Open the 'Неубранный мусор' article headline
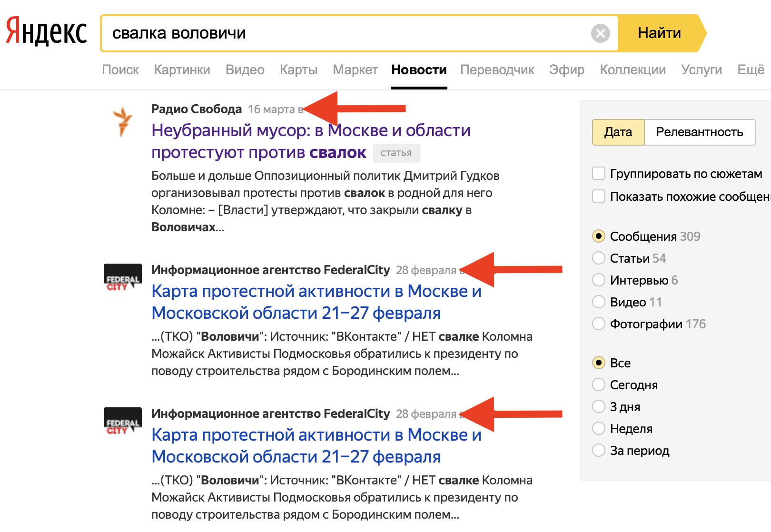This screenshot has width=771, height=532. point(311,141)
